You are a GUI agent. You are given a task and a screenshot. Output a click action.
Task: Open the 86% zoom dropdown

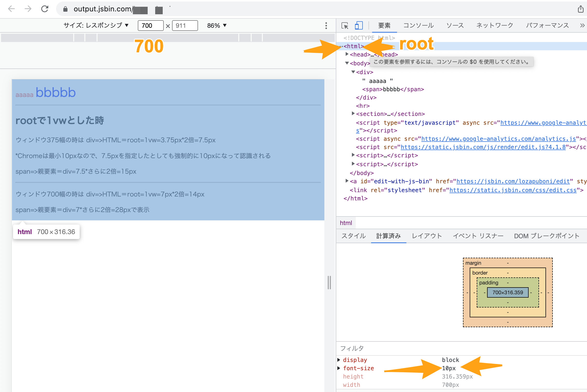click(217, 25)
